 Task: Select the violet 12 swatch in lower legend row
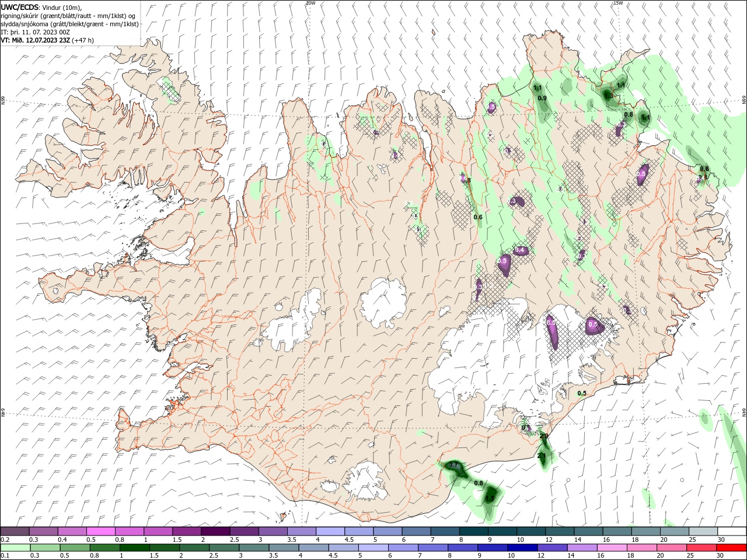tap(552, 548)
